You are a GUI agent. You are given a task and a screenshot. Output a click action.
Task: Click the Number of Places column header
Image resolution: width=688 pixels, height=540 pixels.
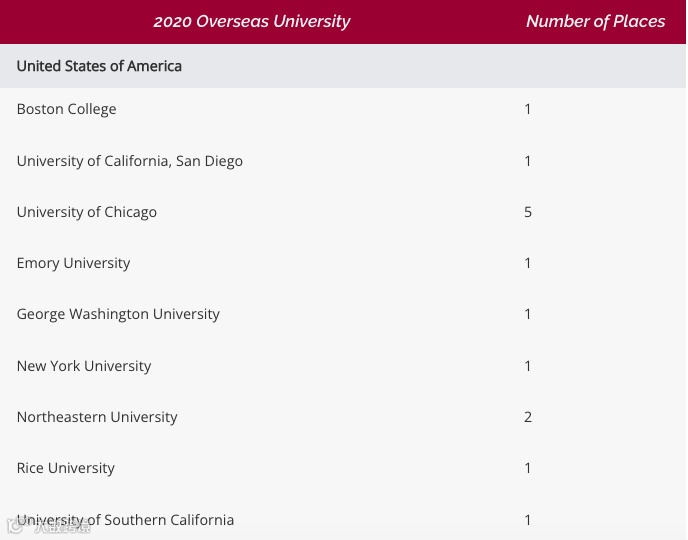click(595, 21)
